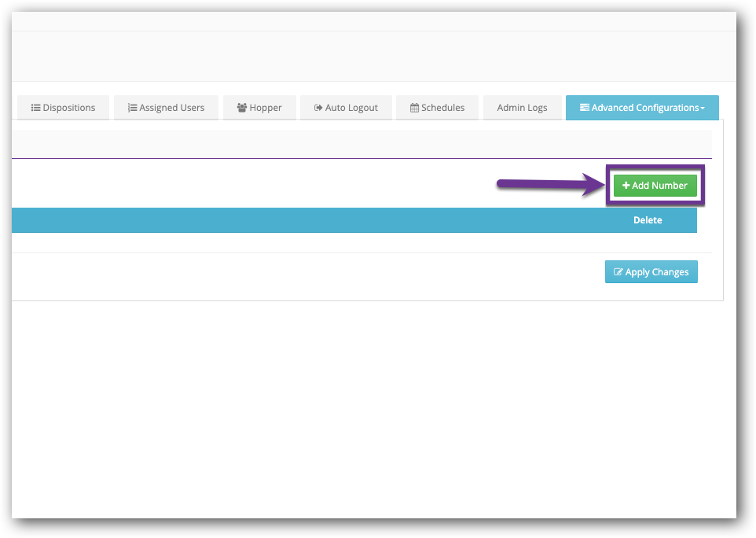Click the Apply Changes button
Image resolution: width=756 pixels, height=538 pixels.
(651, 271)
